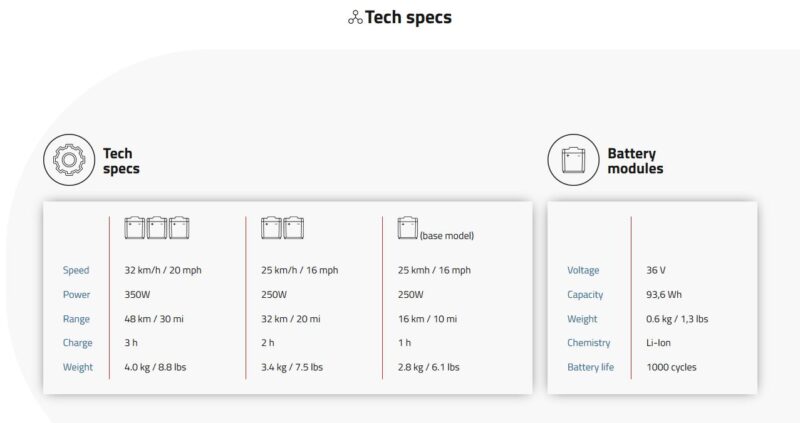Click the gear icon beside Tech specs
This screenshot has height=423, width=800.
tap(69, 160)
